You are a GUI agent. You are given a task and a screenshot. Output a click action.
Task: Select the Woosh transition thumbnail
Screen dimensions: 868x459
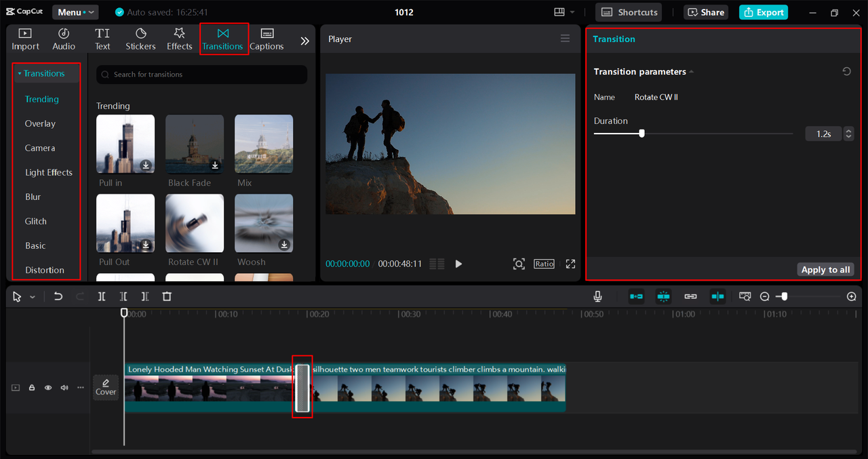tap(264, 223)
